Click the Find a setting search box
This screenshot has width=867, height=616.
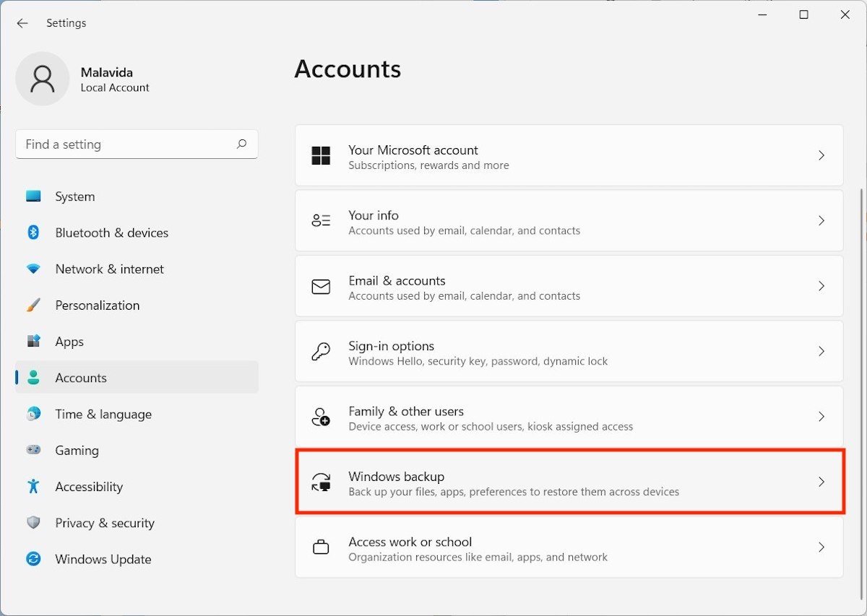137,144
